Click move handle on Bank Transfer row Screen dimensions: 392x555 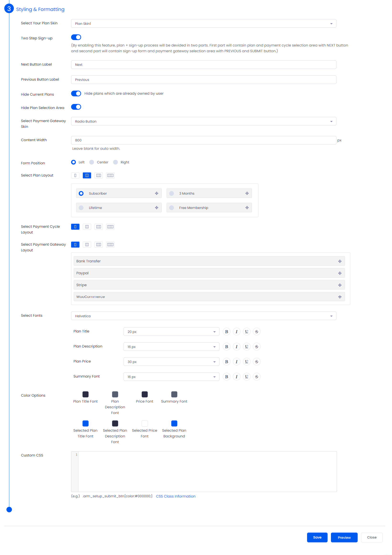(x=340, y=261)
